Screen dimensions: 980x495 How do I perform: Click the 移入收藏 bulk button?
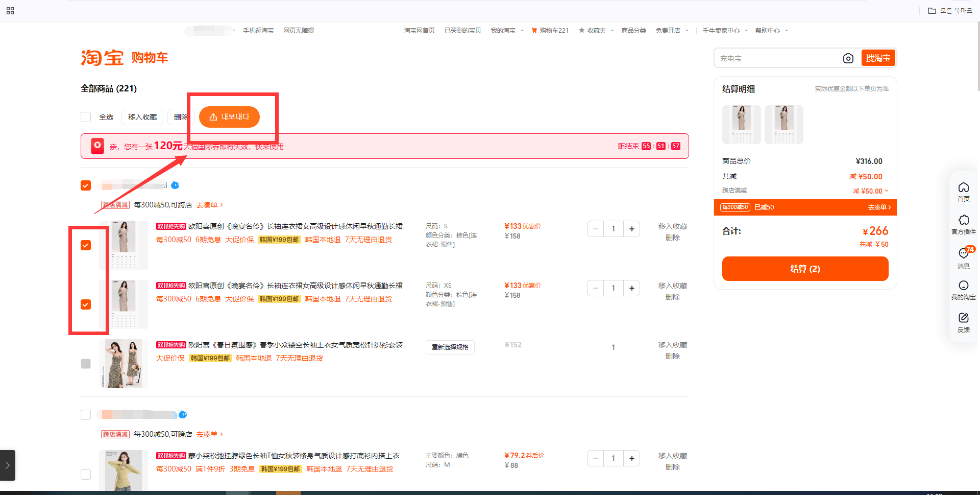pos(142,117)
